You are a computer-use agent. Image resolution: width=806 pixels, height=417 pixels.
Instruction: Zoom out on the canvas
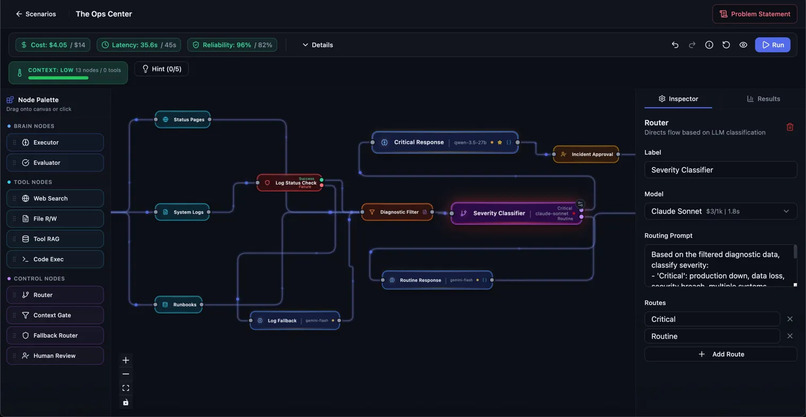125,374
